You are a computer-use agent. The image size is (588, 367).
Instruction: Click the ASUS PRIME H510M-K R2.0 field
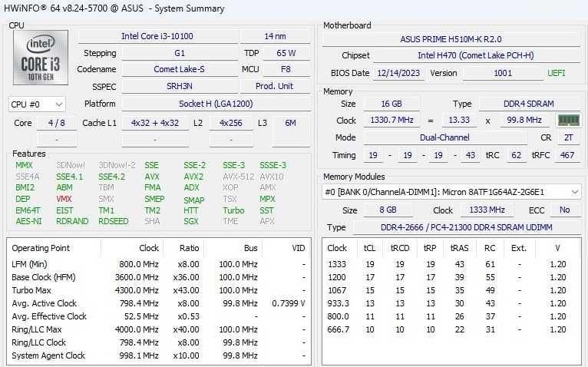[x=451, y=39]
